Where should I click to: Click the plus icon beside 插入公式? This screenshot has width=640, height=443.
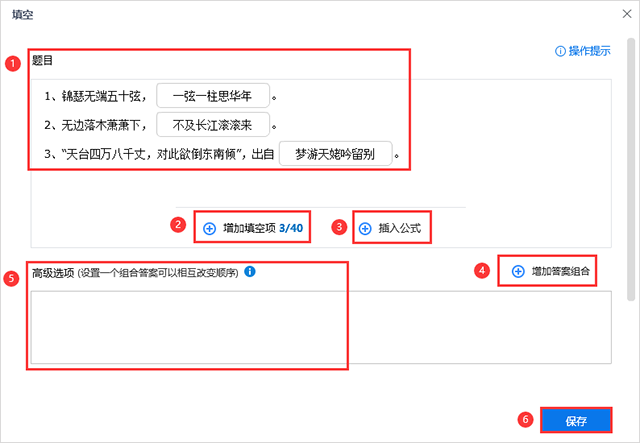coord(364,228)
